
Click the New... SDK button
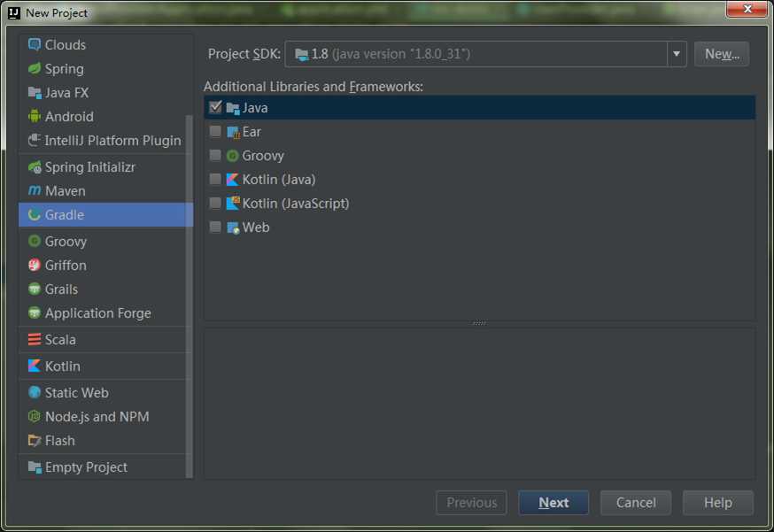pos(721,54)
